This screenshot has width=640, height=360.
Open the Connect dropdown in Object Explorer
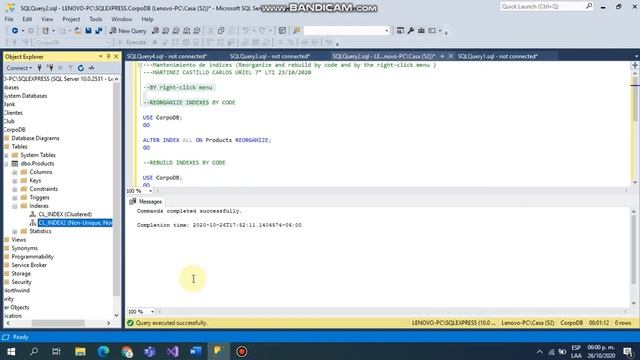pyautogui.click(x=19, y=68)
